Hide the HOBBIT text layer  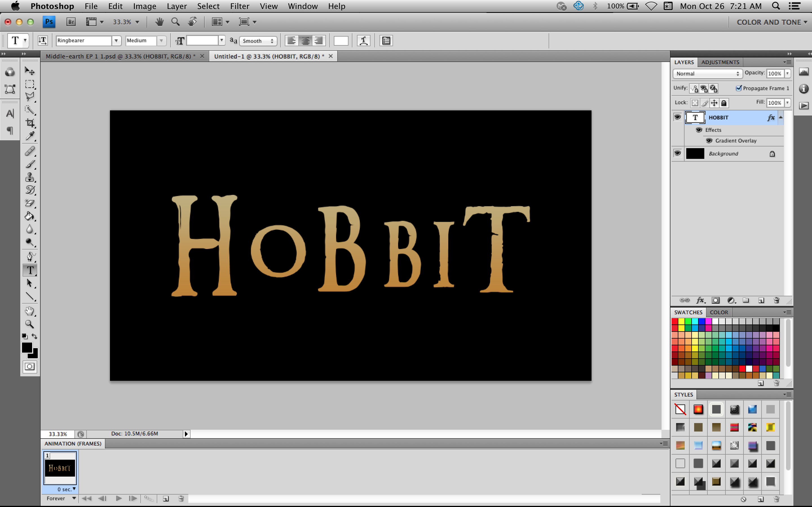click(x=678, y=117)
